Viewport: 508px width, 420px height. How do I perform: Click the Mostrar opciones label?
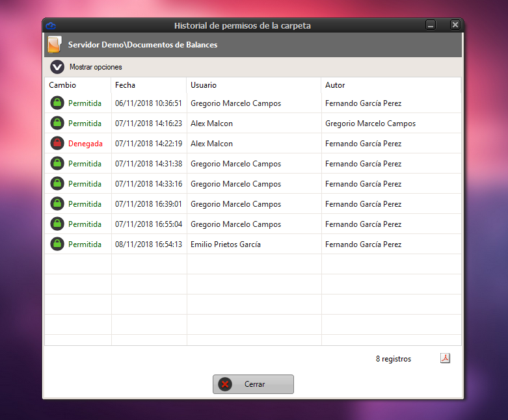pos(96,67)
